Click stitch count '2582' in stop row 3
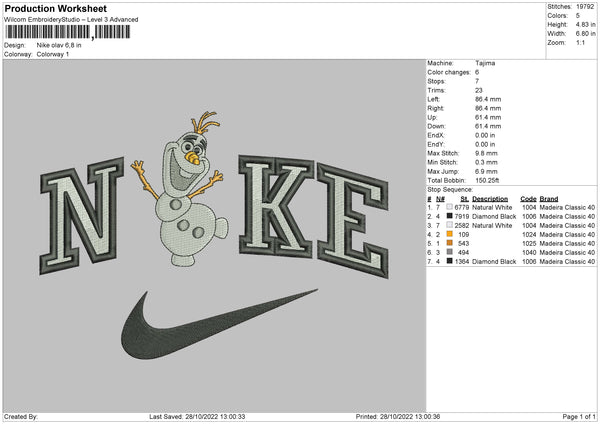The image size is (600, 424). [x=462, y=225]
